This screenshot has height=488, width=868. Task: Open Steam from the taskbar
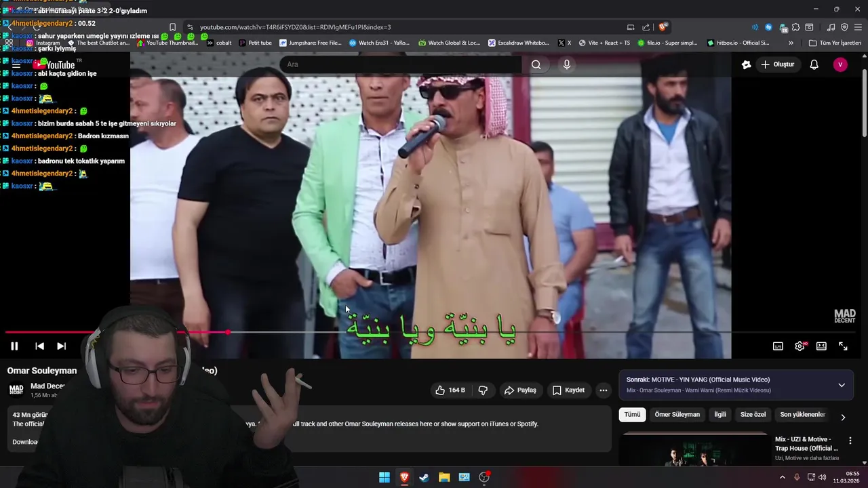[424, 477]
